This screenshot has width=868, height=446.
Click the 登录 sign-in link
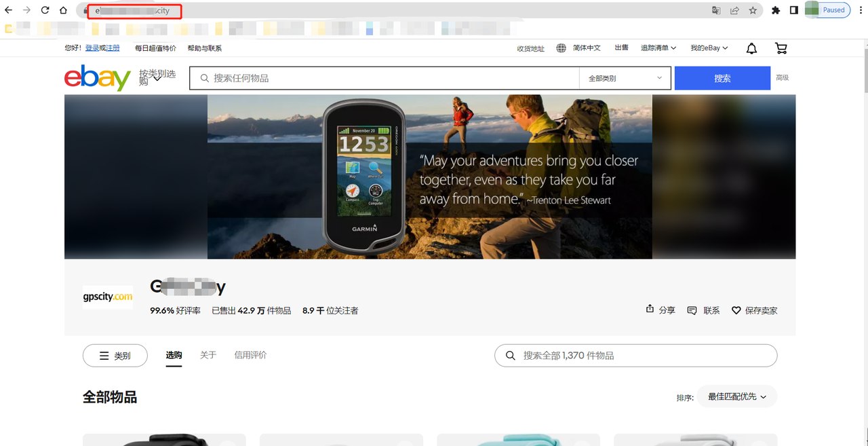(92, 48)
